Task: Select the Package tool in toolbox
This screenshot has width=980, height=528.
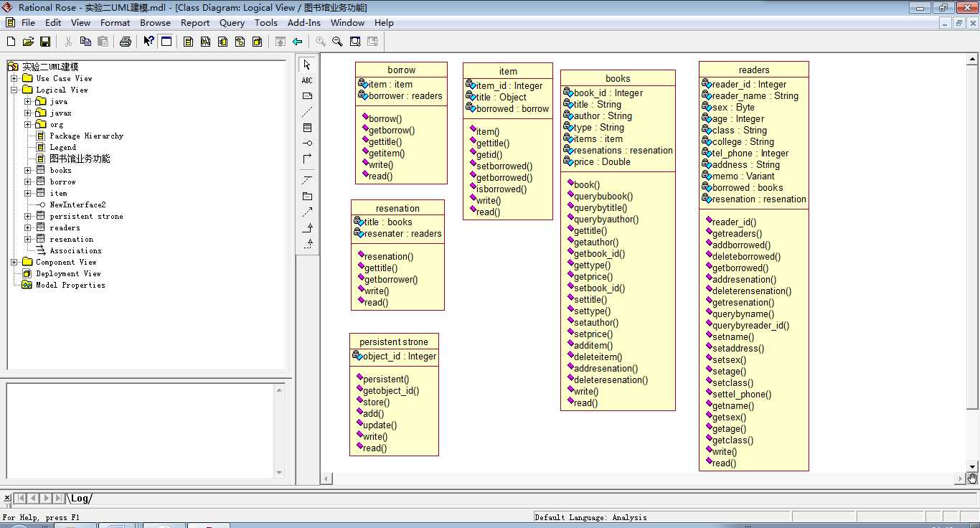Action: [307, 196]
